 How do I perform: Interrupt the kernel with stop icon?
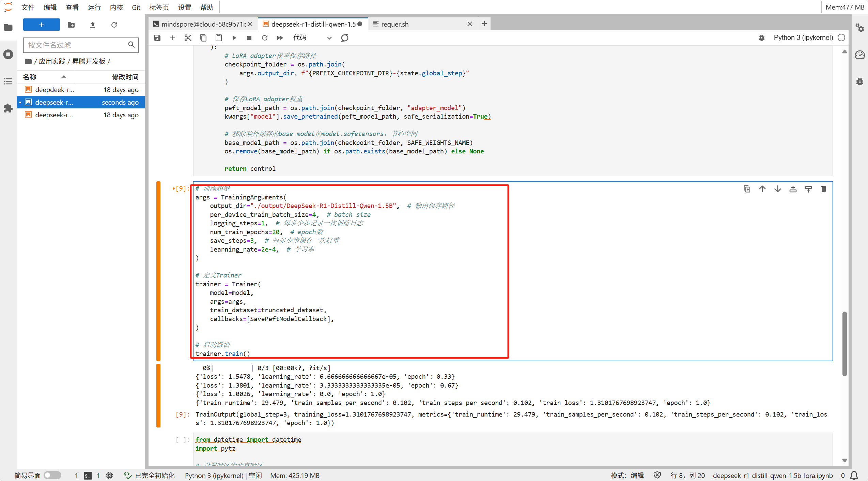tap(249, 37)
